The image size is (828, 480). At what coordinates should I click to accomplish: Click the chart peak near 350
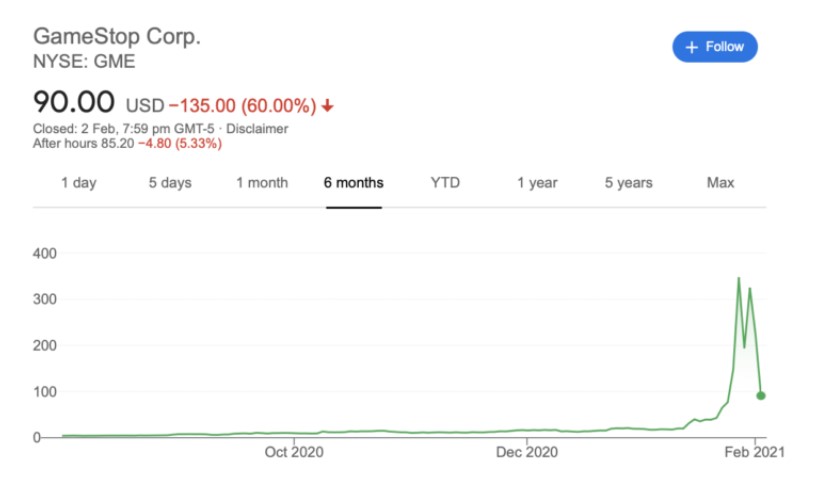(x=739, y=279)
